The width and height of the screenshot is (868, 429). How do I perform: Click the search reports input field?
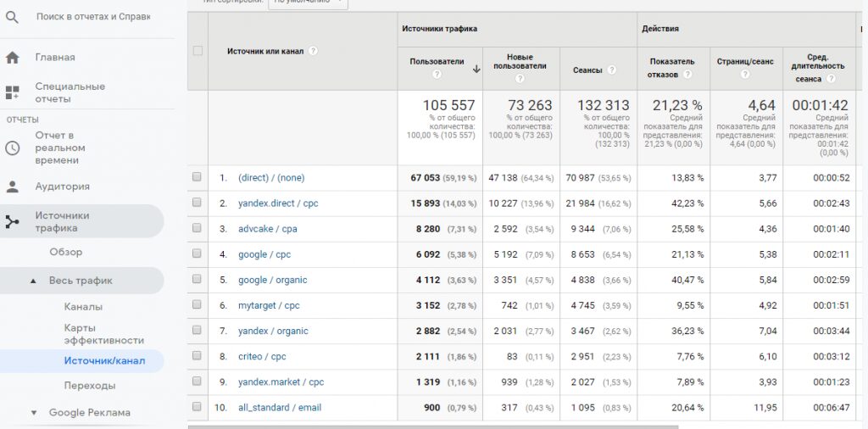tap(93, 17)
